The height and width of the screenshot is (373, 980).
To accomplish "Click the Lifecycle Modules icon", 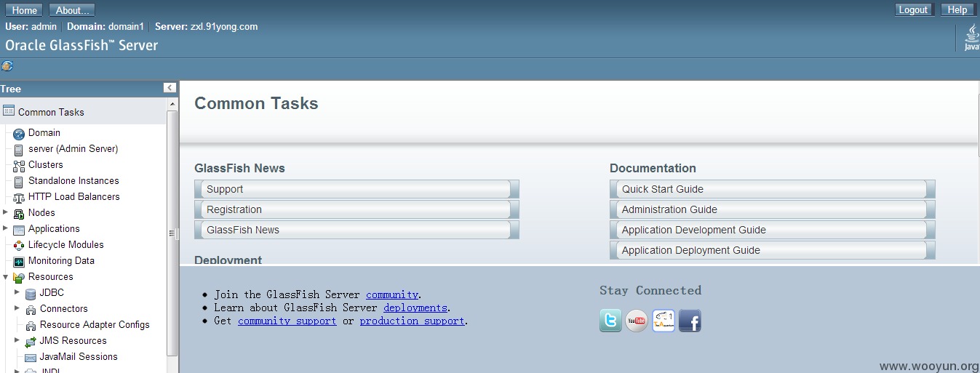I will click(x=19, y=246).
